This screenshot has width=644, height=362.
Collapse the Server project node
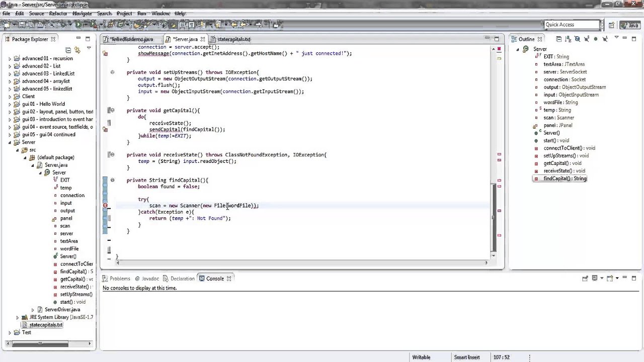pos(10,143)
